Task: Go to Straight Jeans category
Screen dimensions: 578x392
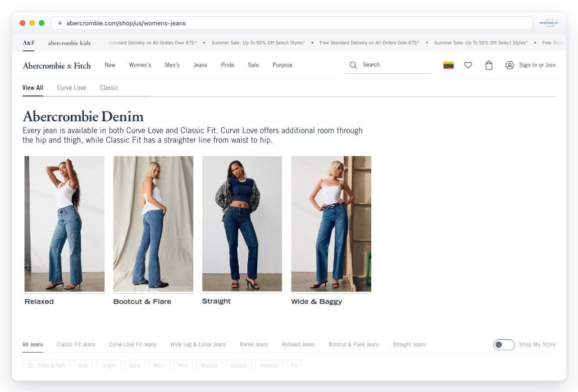Action: [409, 345]
